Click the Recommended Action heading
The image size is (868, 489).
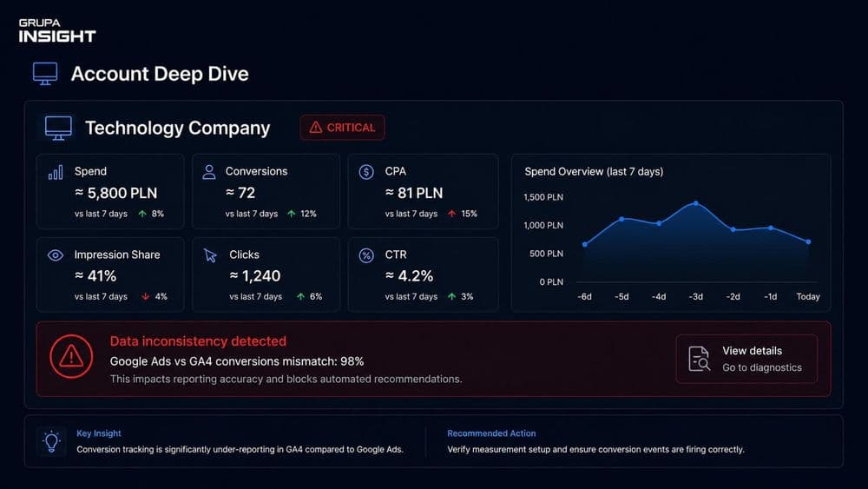491,433
